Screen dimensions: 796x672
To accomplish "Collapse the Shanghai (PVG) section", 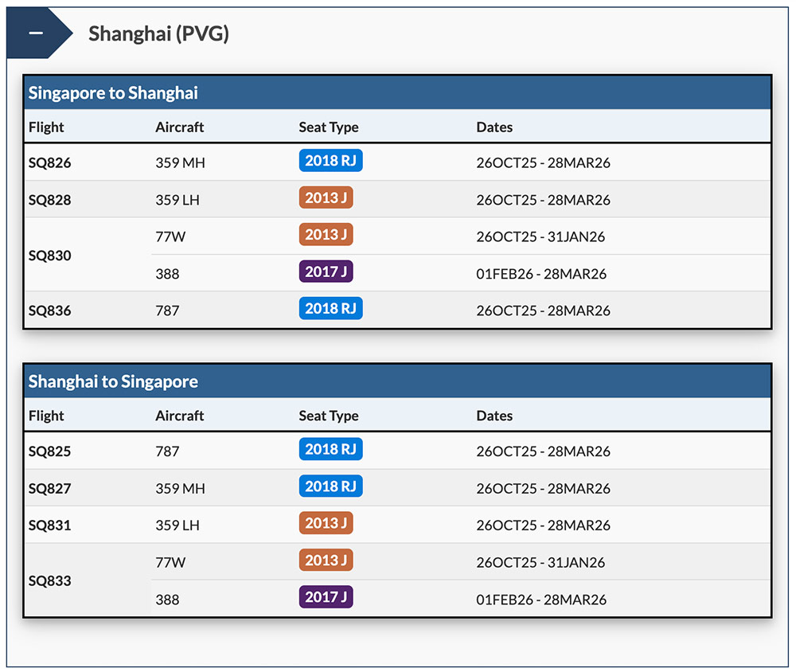I will [x=36, y=33].
